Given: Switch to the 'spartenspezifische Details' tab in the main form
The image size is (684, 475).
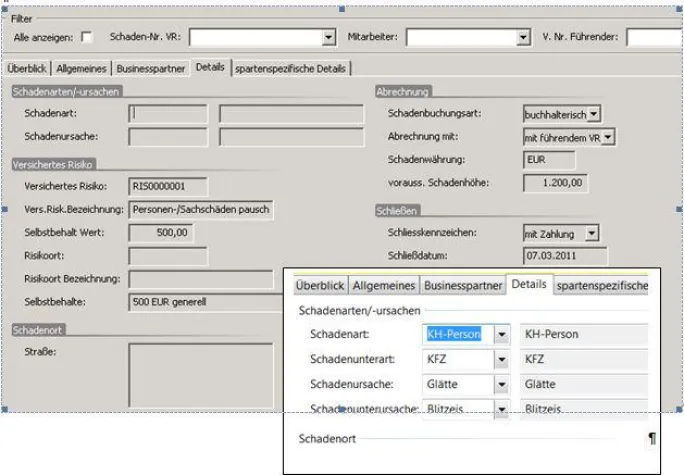Looking at the screenshot, I should (292, 68).
